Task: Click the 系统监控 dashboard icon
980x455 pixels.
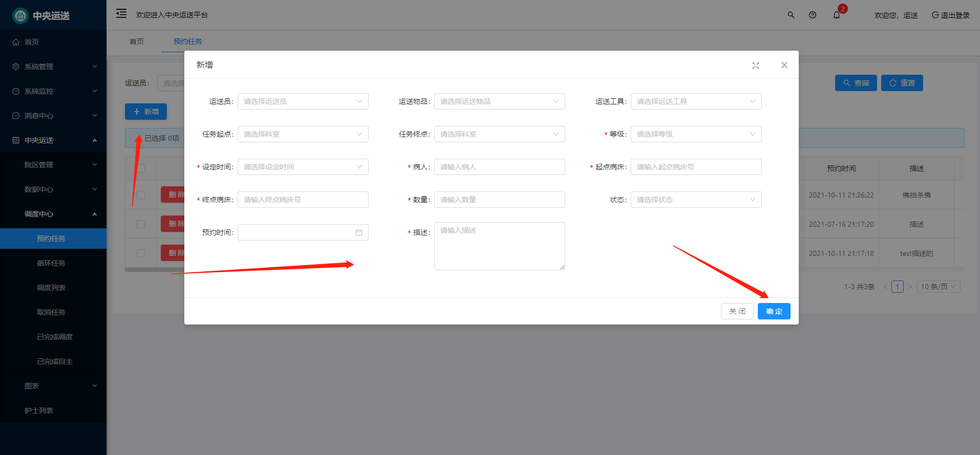Action: 16,91
